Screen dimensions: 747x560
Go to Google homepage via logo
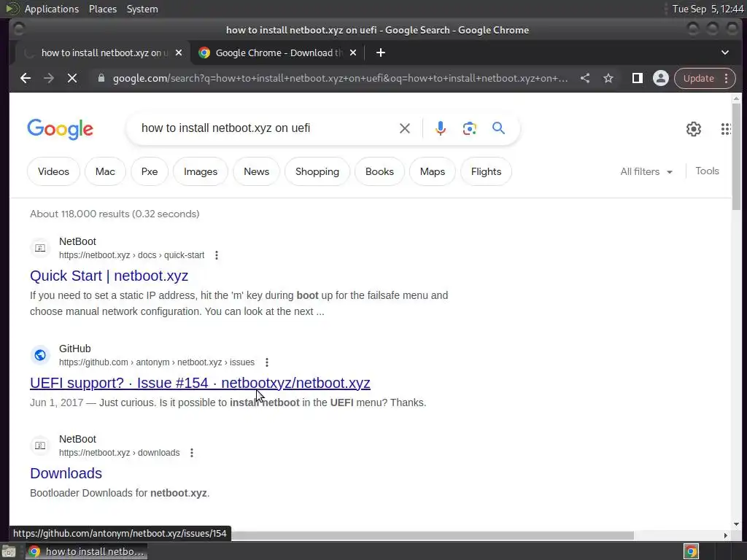pyautogui.click(x=60, y=129)
